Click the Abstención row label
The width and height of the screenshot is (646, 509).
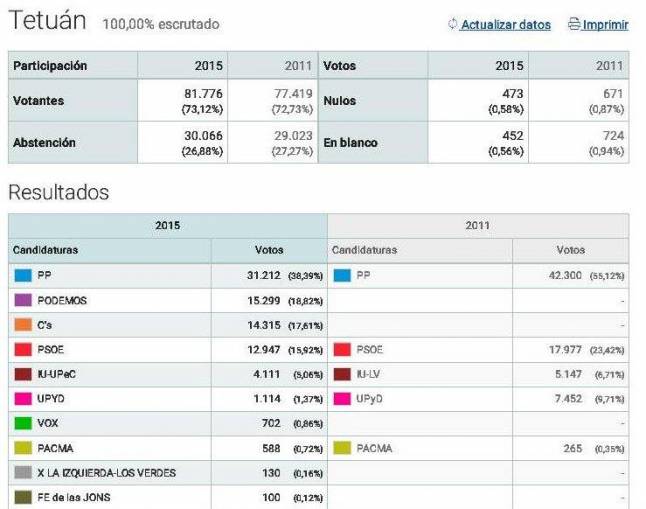(44, 143)
